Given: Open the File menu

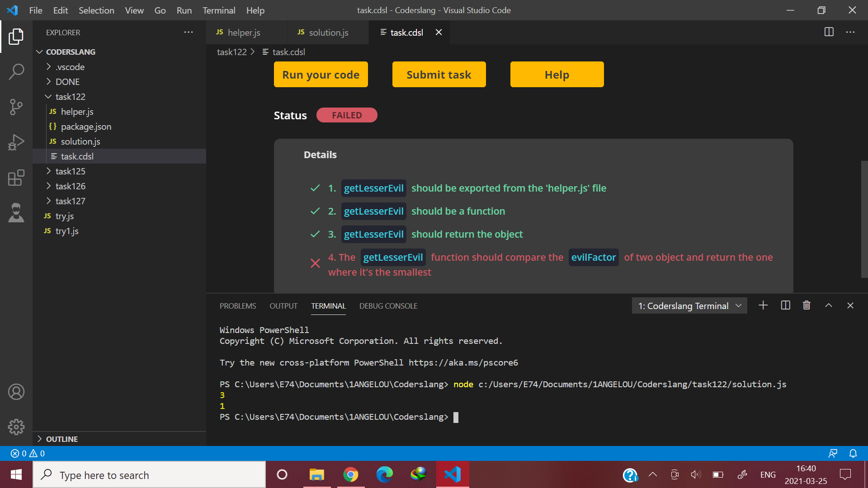Looking at the screenshot, I should coord(36,10).
